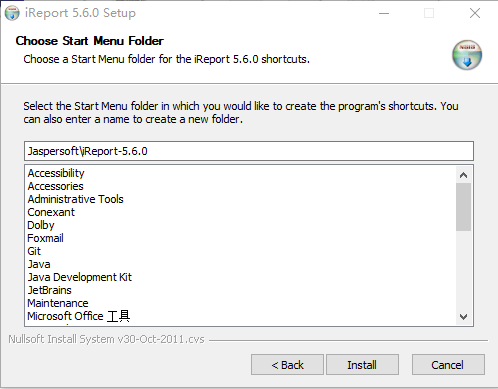Select the Accessibility folder
This screenshot has width=498, height=389.
56,173
